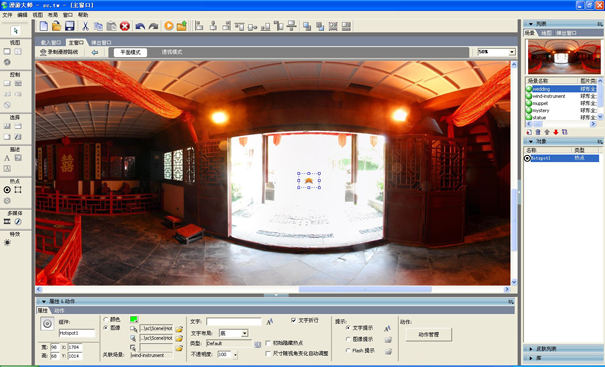The width and height of the screenshot is (605, 367).
Task: Collapse the 属性 & 动作 panel header
Action: [44, 301]
